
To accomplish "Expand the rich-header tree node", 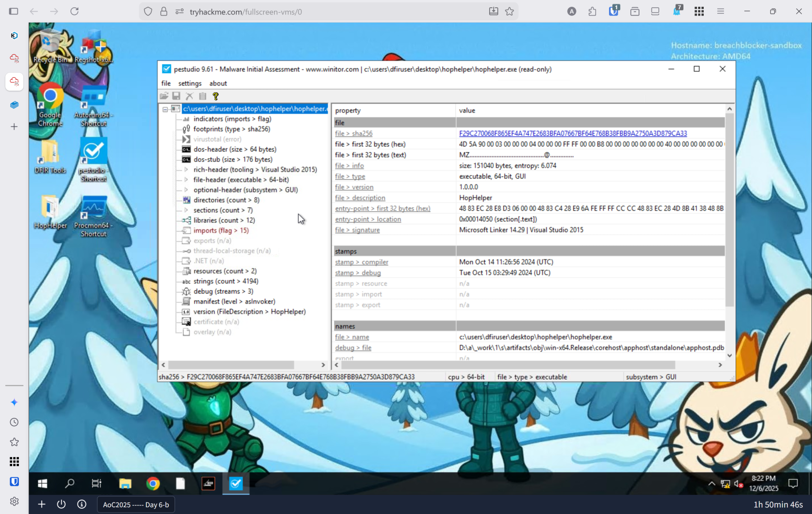I will pos(186,170).
